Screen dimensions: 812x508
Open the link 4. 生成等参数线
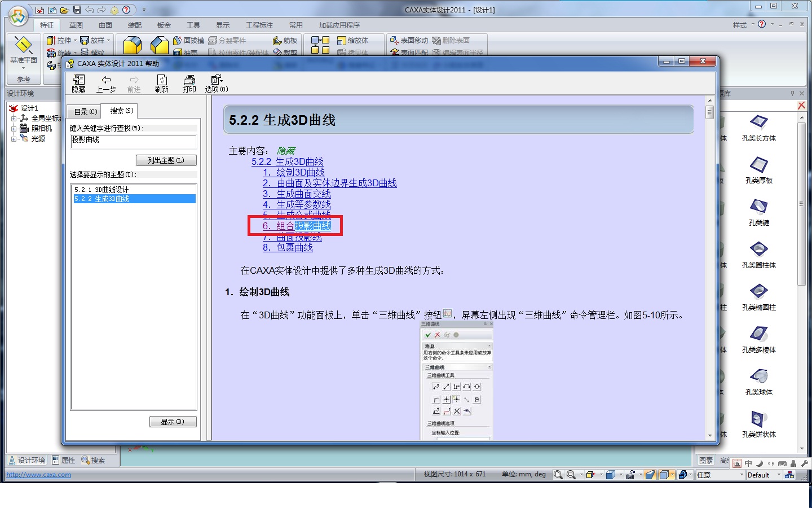coord(297,205)
